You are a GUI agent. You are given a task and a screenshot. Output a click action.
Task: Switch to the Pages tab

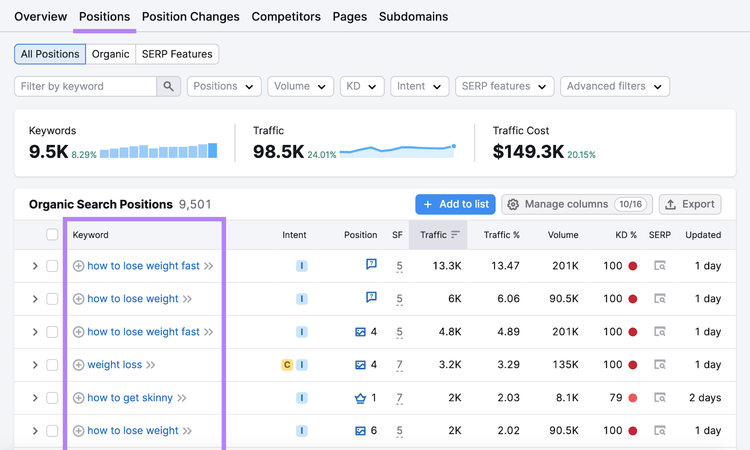coord(350,16)
